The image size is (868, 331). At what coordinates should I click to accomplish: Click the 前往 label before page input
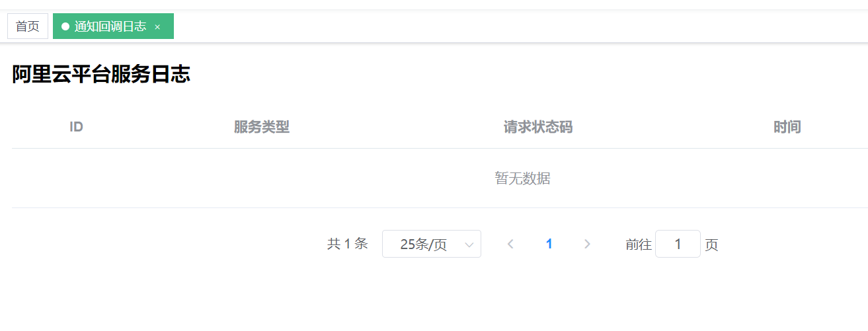[639, 245]
